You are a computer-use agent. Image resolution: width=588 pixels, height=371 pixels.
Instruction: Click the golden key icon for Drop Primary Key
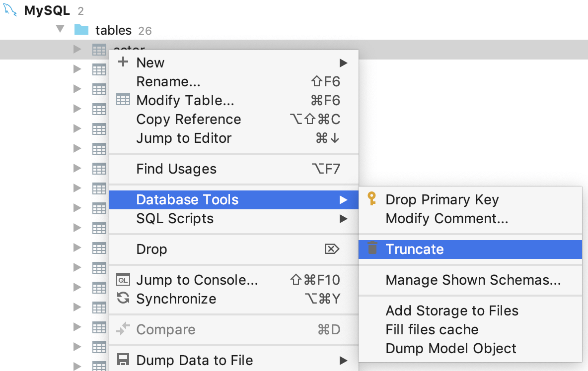click(371, 199)
